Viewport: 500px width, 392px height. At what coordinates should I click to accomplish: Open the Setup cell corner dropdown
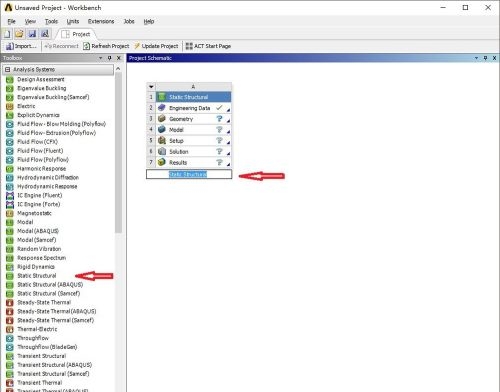(229, 143)
